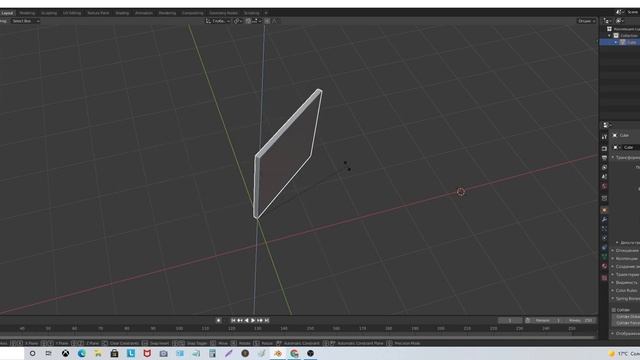Click the timeline end frame field showing 250
Viewport: 640px width, 360px height.
(x=580, y=320)
